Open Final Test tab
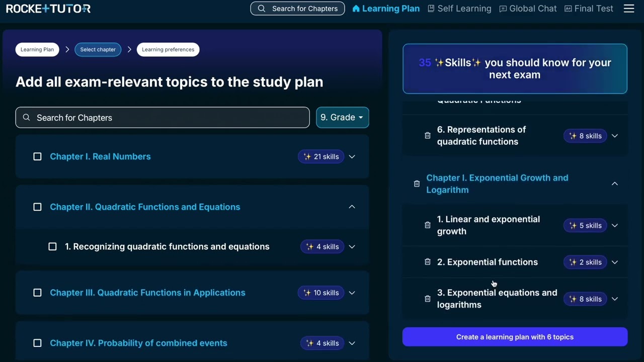 click(589, 9)
